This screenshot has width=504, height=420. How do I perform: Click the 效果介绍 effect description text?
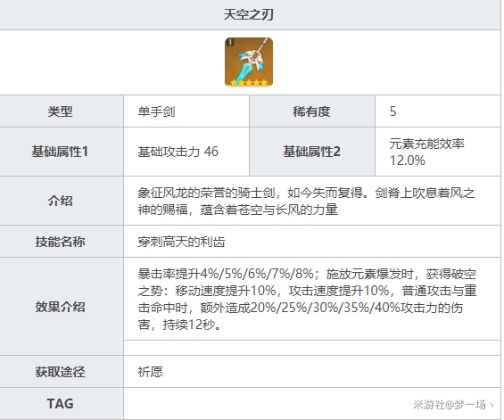click(x=307, y=299)
